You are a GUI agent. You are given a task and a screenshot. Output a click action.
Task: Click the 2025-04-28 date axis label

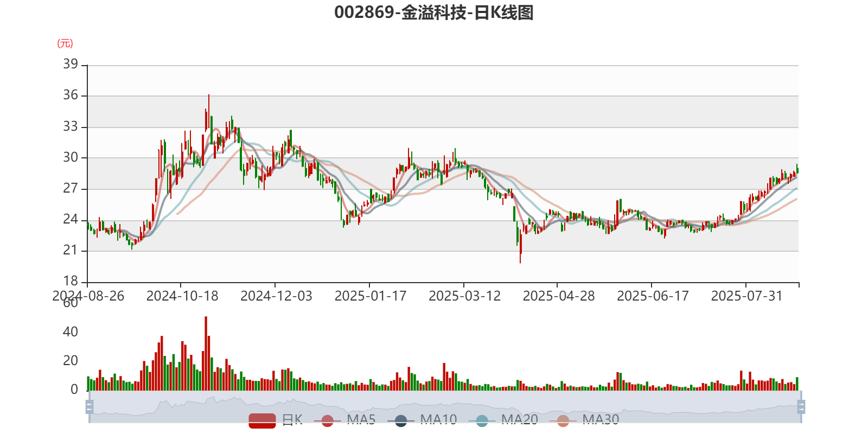point(559,296)
